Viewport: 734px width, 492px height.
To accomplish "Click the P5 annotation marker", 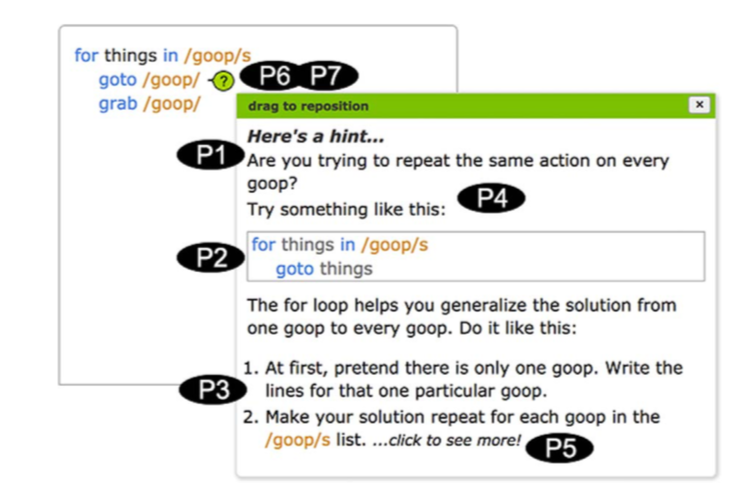I will 559,448.
